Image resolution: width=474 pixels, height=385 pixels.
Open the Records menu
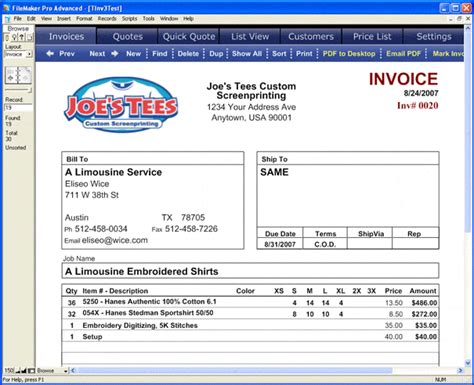[x=107, y=19]
